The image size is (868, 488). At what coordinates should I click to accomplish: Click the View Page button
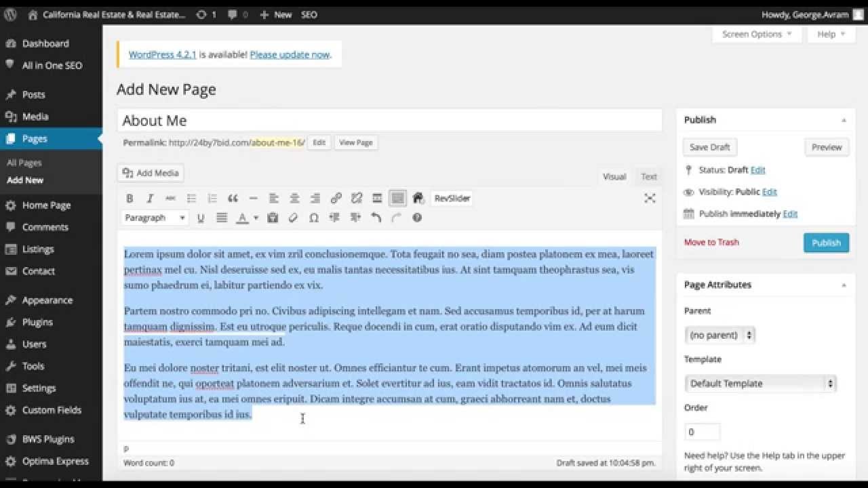click(x=356, y=142)
